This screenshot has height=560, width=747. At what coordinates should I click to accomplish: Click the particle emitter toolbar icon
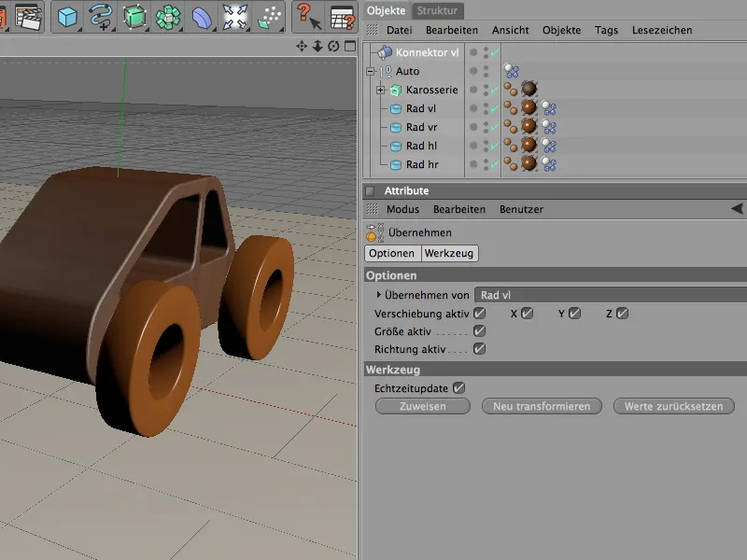pos(269,17)
